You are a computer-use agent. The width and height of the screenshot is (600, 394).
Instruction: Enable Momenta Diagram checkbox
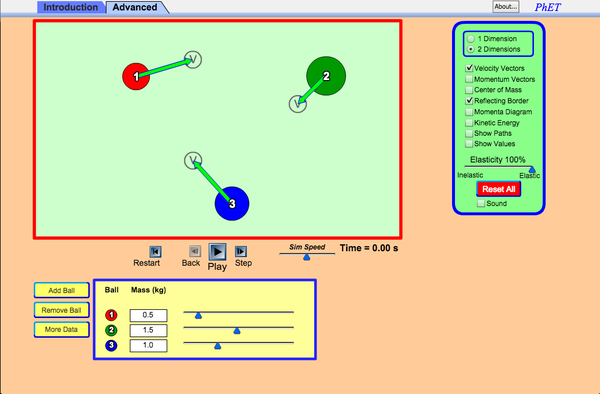[x=469, y=112]
